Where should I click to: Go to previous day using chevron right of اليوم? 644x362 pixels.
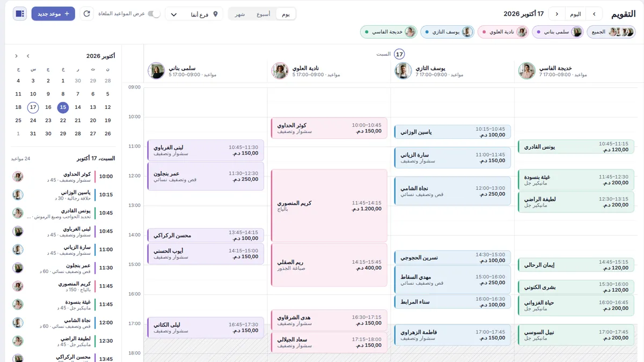[x=594, y=14]
